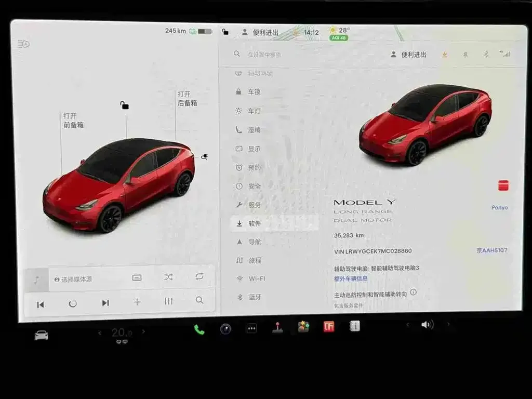The width and height of the screenshot is (532, 399).
Task: Tap the lyrics/queue icon in the media player
Action: [137, 278]
